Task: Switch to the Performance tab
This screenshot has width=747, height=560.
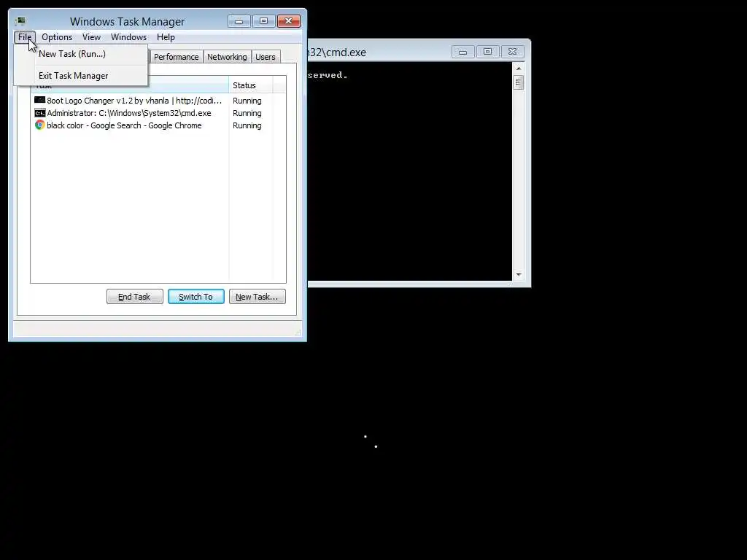Action: 177,57
